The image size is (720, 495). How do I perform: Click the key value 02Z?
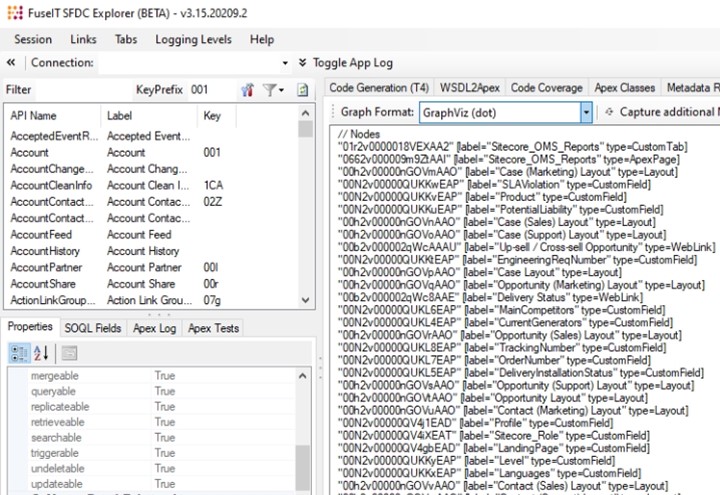(213, 202)
